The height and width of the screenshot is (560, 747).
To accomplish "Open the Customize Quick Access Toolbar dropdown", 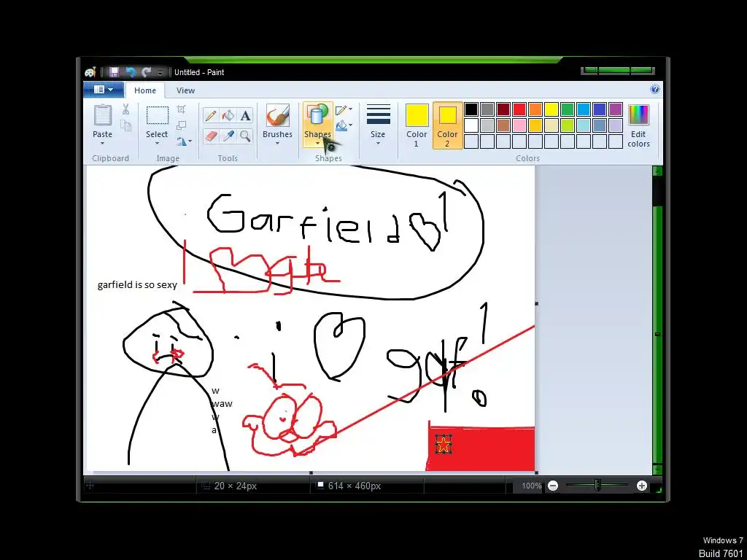I will [x=160, y=73].
